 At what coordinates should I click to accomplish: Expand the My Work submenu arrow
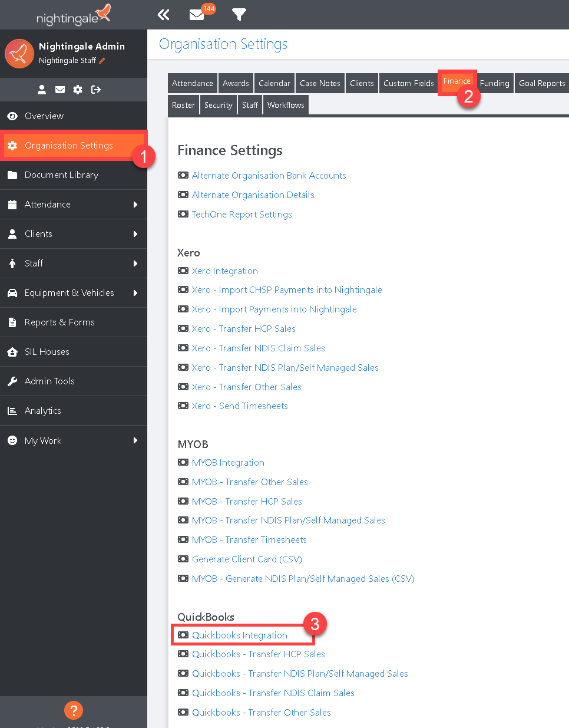(x=135, y=440)
